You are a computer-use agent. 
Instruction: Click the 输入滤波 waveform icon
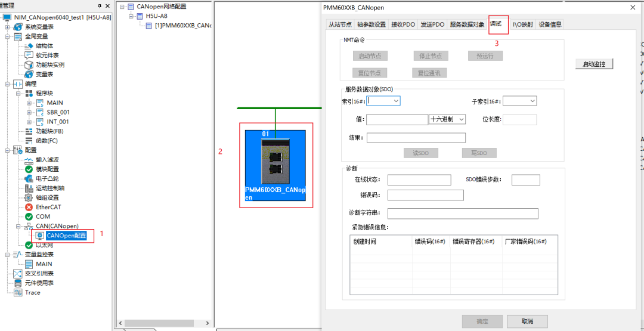pyautogui.click(x=29, y=160)
